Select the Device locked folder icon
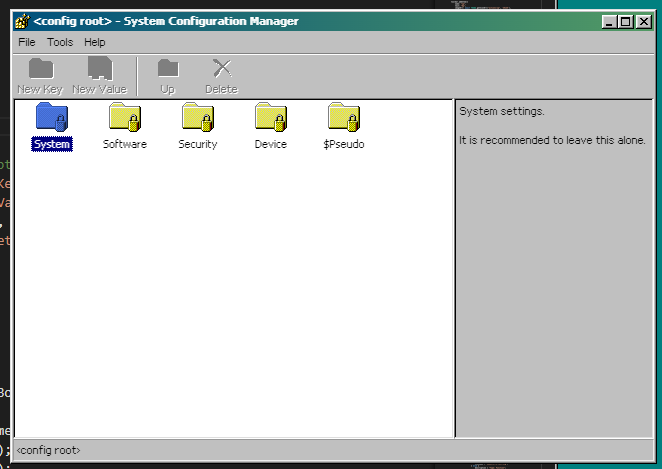The image size is (662, 469). [271, 117]
